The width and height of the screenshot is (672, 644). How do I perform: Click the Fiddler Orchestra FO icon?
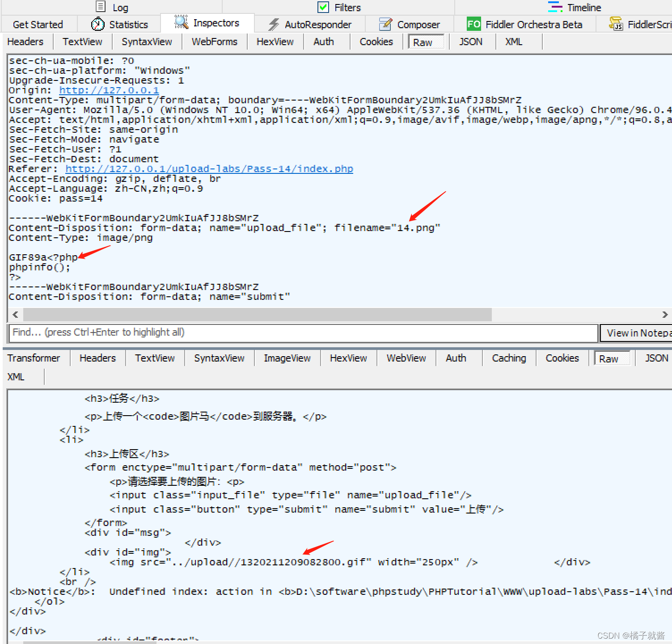pyautogui.click(x=473, y=24)
